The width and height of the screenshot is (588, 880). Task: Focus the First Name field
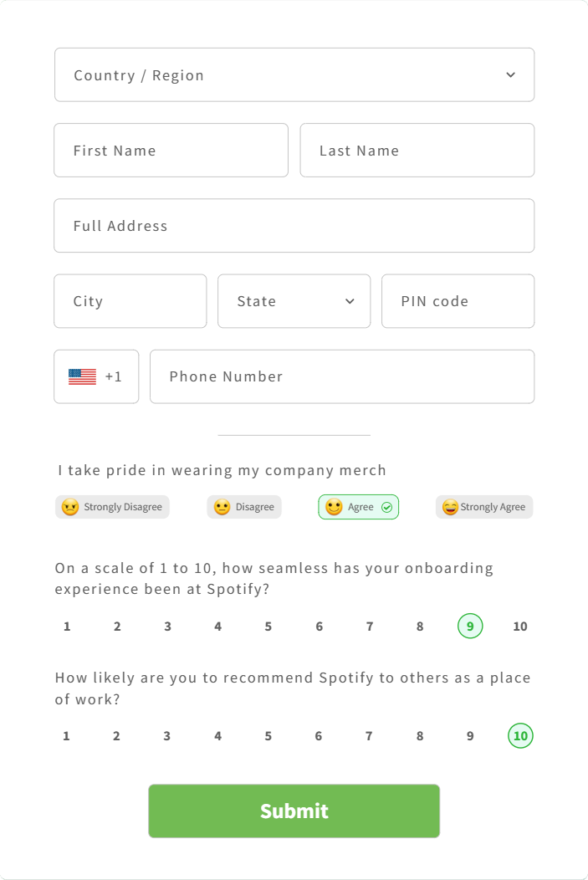point(171,151)
